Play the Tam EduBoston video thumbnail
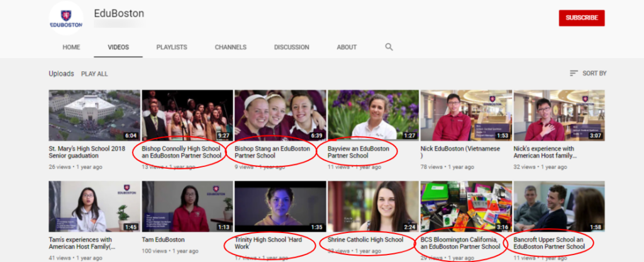Viewport: 644px width, 262px height. click(x=187, y=207)
